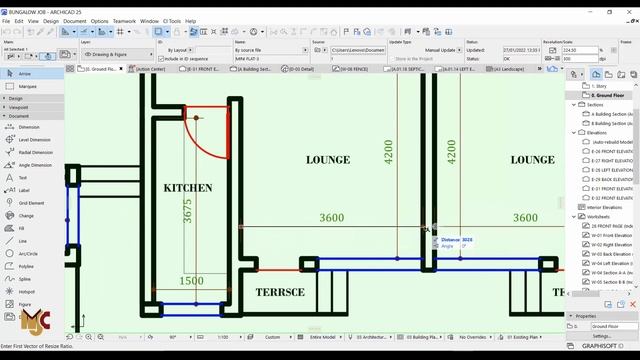This screenshot has height=360, width=640.
Task: Select 0. Ground Floor in Navigator
Action: pos(608,95)
